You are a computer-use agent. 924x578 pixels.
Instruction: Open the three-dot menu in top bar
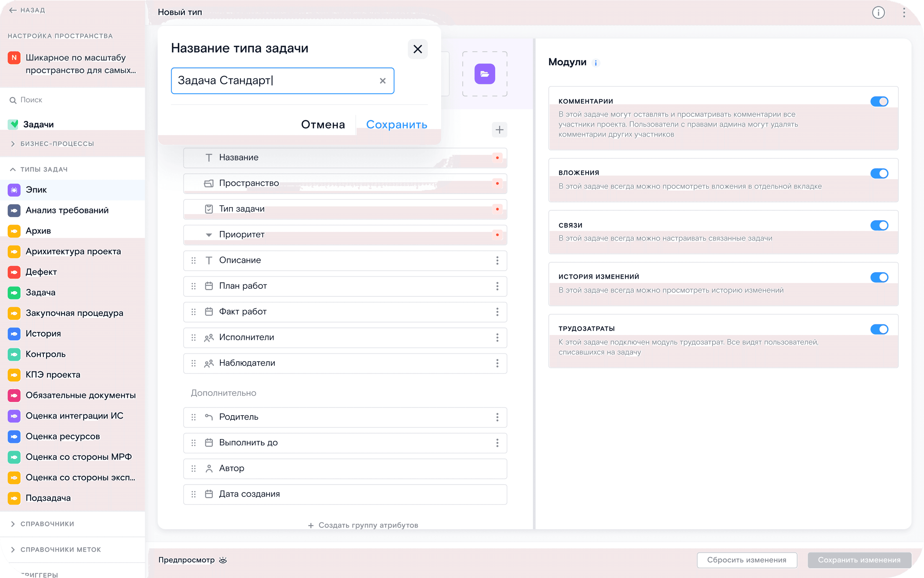pyautogui.click(x=904, y=13)
